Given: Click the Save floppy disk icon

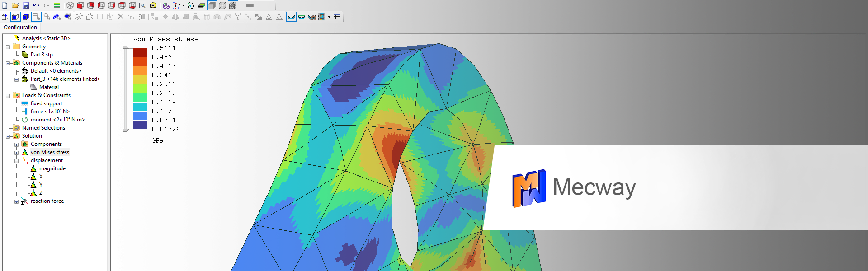Looking at the screenshot, I should [x=26, y=5].
